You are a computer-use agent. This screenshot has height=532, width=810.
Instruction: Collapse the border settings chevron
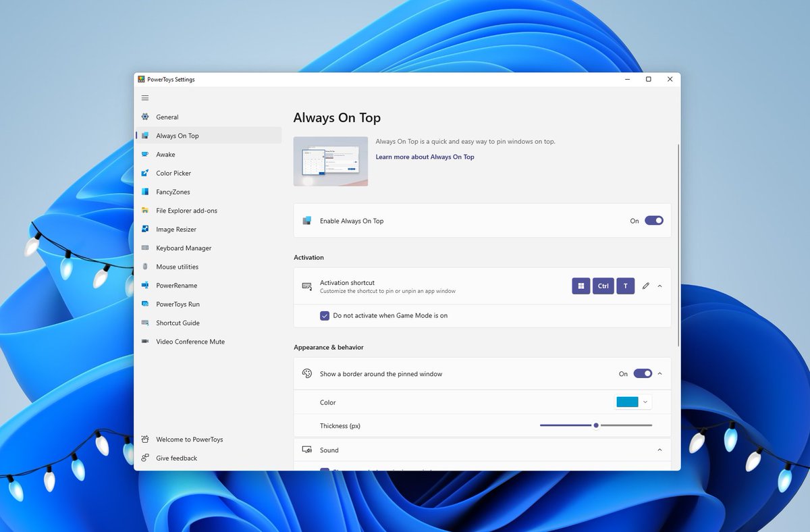click(659, 373)
